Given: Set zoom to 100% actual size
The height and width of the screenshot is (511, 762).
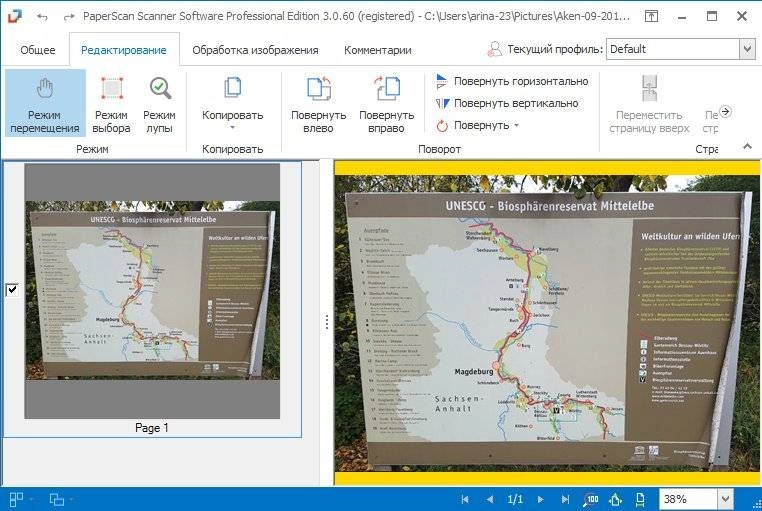Looking at the screenshot, I should (591, 499).
